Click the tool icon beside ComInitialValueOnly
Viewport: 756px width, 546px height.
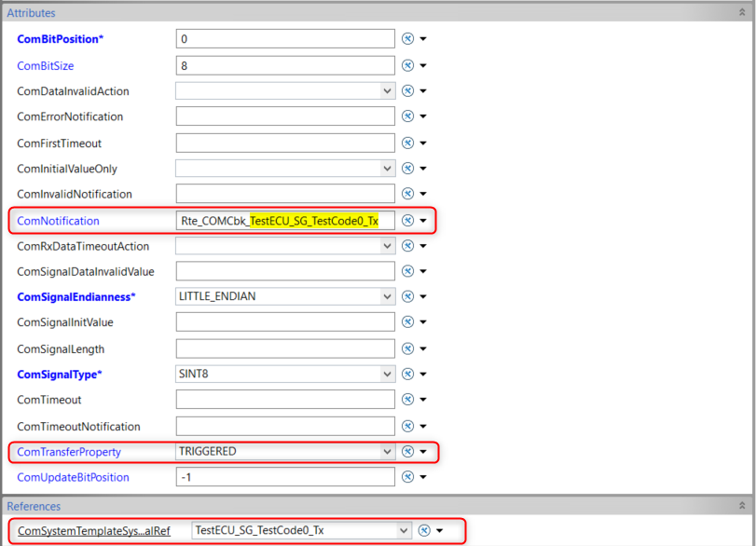point(408,169)
